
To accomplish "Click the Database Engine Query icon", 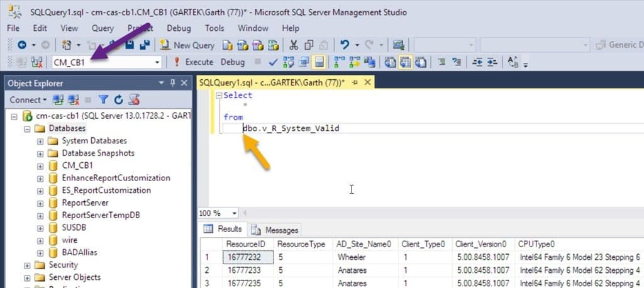I will (x=227, y=45).
